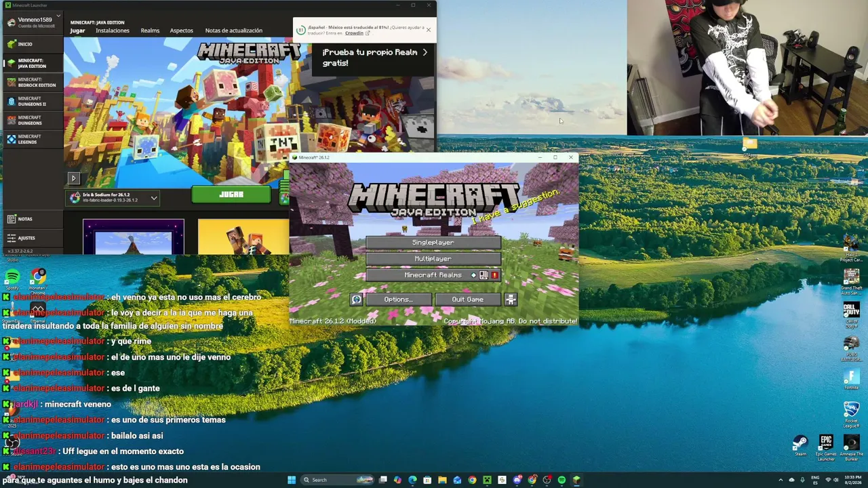The height and width of the screenshot is (488, 868).
Task: Show hidden system tray icons
Action: (x=781, y=480)
